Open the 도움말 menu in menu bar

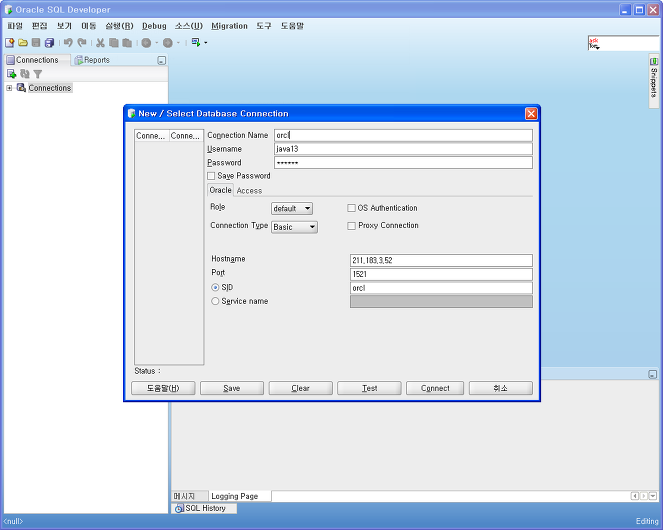(292, 26)
